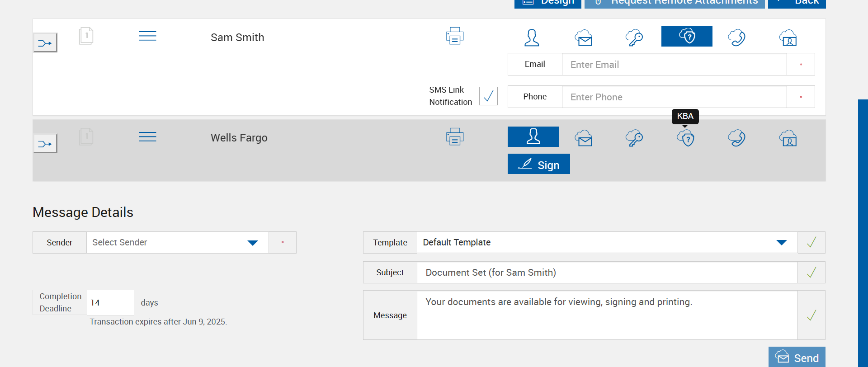Click the drag-reorder lines icon for Wells Fargo
The height and width of the screenshot is (367, 868).
pyautogui.click(x=147, y=137)
